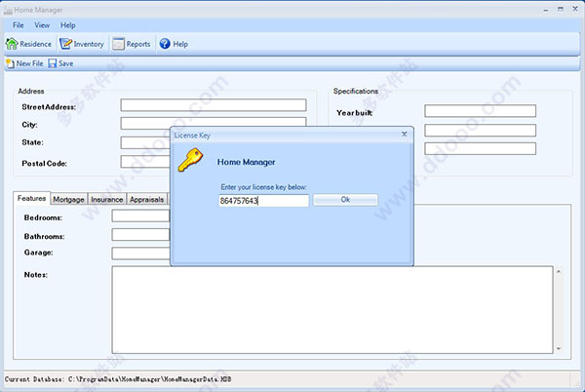Viewport: 585px width, 392px height.
Task: Focus the Postal Code field
Action: coord(145,162)
